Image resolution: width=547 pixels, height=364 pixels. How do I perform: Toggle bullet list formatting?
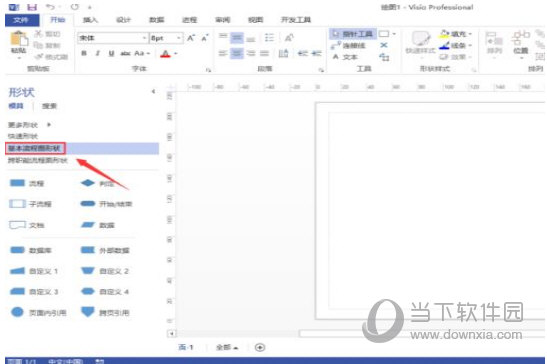coord(269,37)
